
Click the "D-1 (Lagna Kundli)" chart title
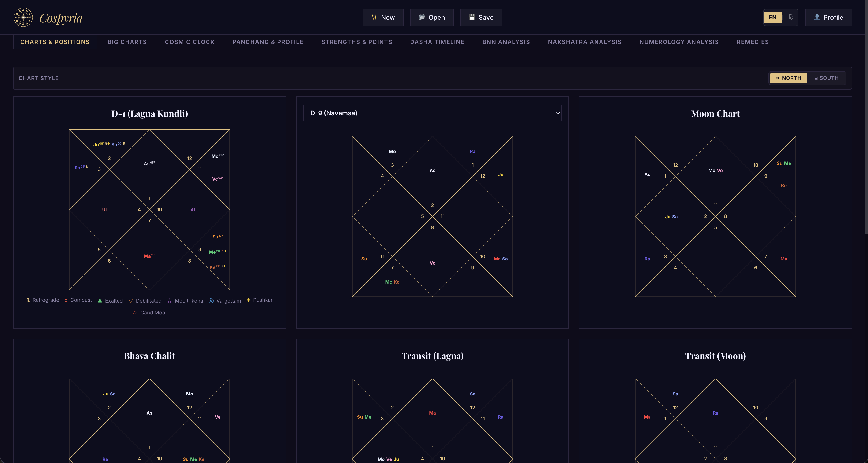coord(150,114)
